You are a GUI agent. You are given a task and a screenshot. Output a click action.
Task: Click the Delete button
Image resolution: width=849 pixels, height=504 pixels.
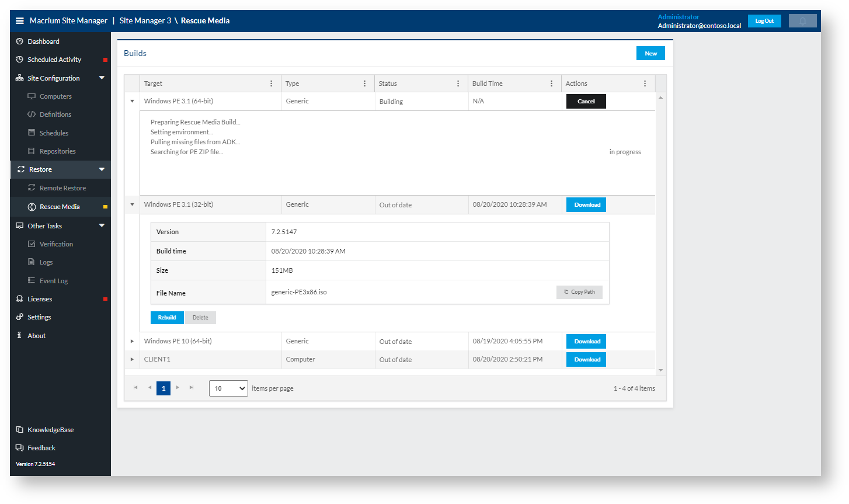pos(200,318)
